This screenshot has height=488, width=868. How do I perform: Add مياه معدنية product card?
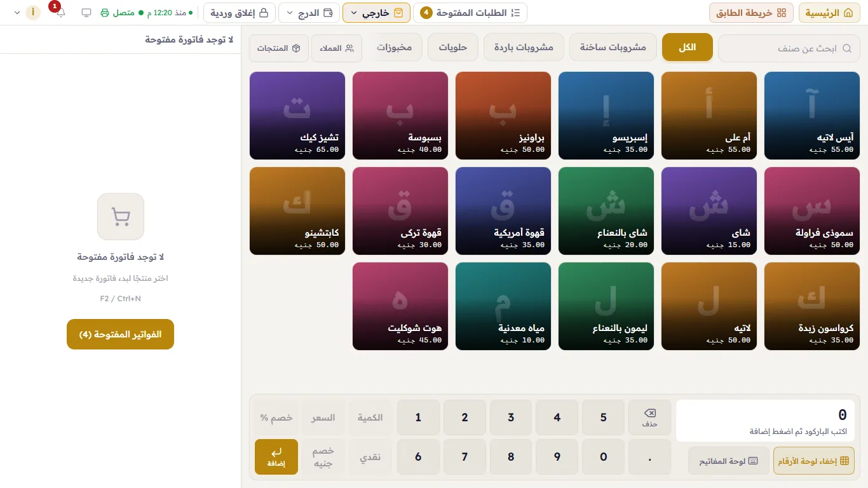503,306
